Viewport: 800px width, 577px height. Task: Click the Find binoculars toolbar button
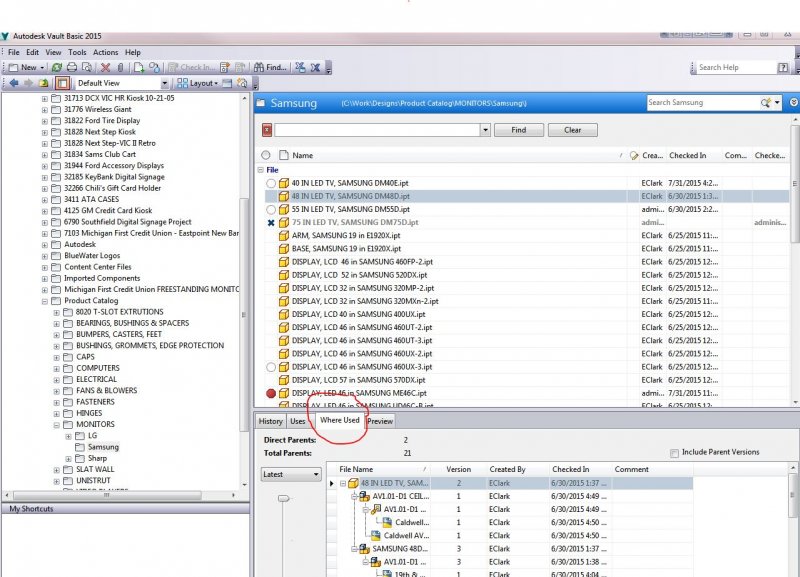click(268, 67)
